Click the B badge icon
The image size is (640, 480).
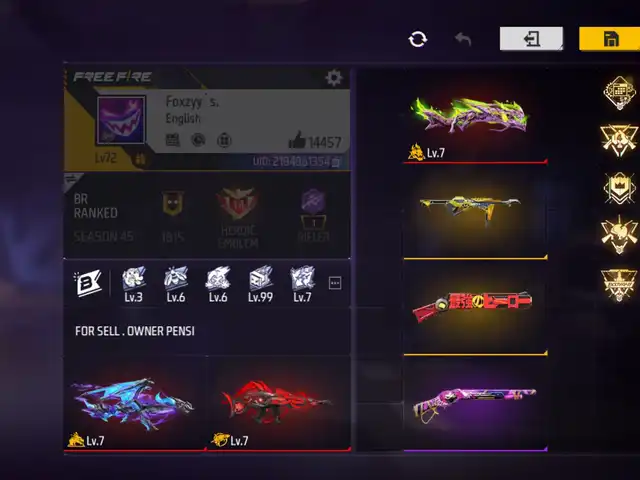point(87,282)
